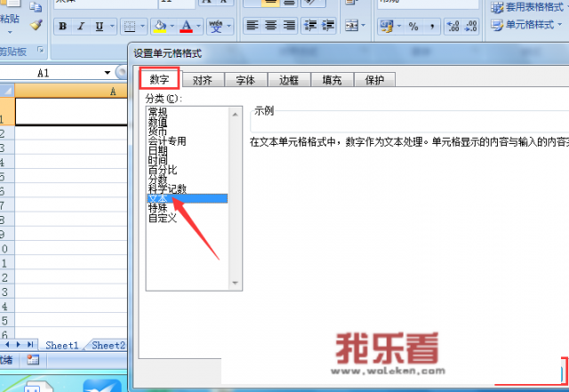Jump to last sheet arrow
Image resolution: width=569 pixels, height=392 pixels.
(30, 345)
